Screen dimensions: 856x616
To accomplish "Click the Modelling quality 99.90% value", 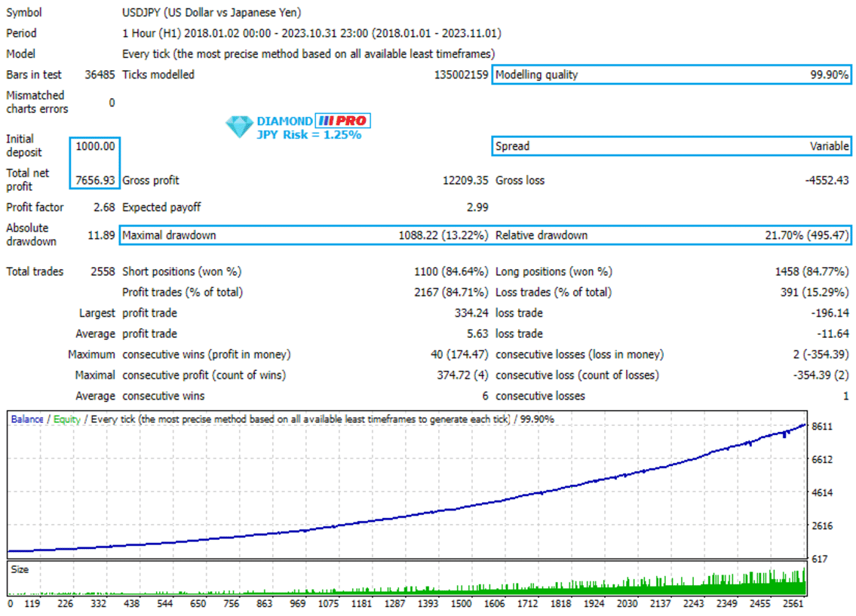I will point(828,75).
